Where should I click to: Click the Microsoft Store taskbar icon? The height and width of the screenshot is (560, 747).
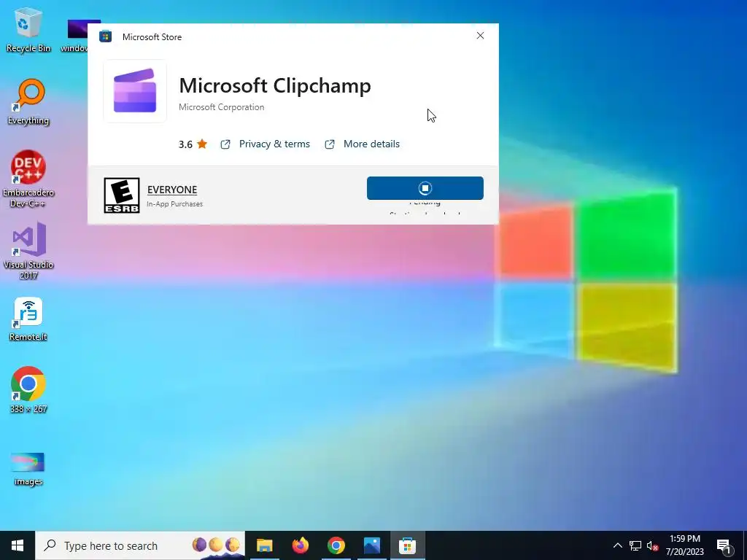tap(407, 545)
